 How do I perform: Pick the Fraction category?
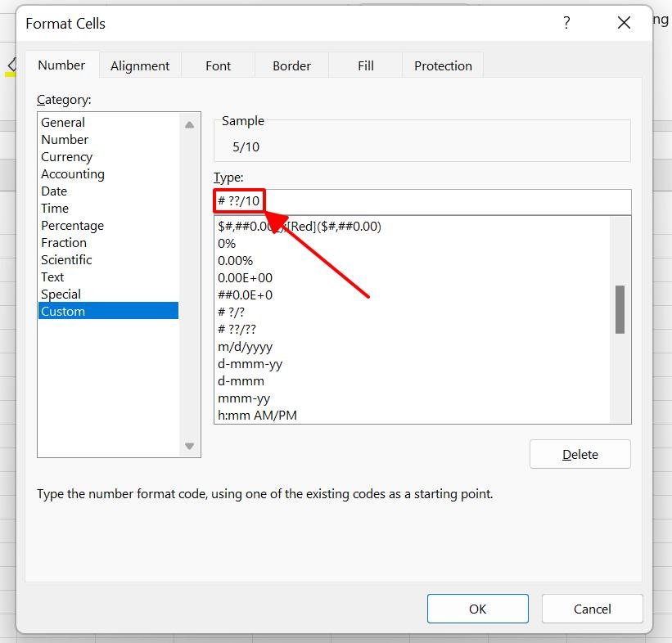point(108,242)
